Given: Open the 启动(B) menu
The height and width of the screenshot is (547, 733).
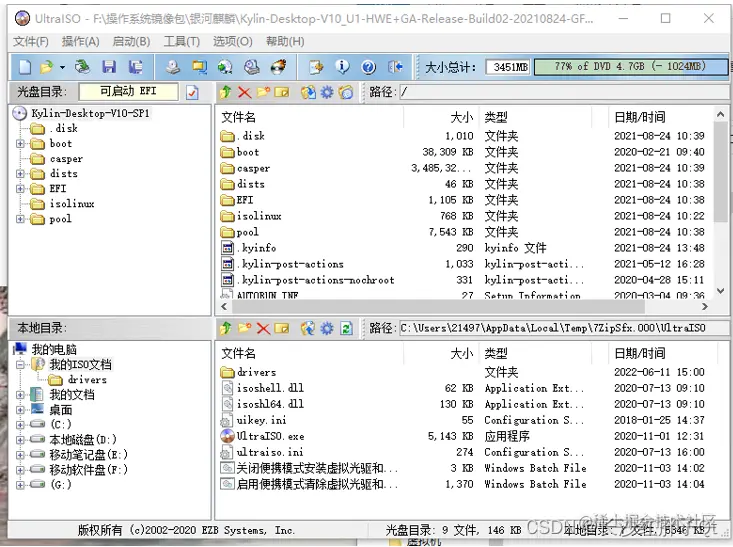Looking at the screenshot, I should tap(131, 42).
